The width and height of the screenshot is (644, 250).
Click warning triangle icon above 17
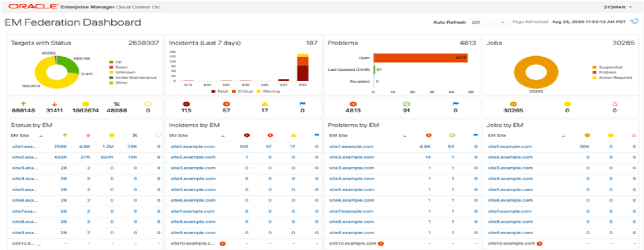point(265,104)
